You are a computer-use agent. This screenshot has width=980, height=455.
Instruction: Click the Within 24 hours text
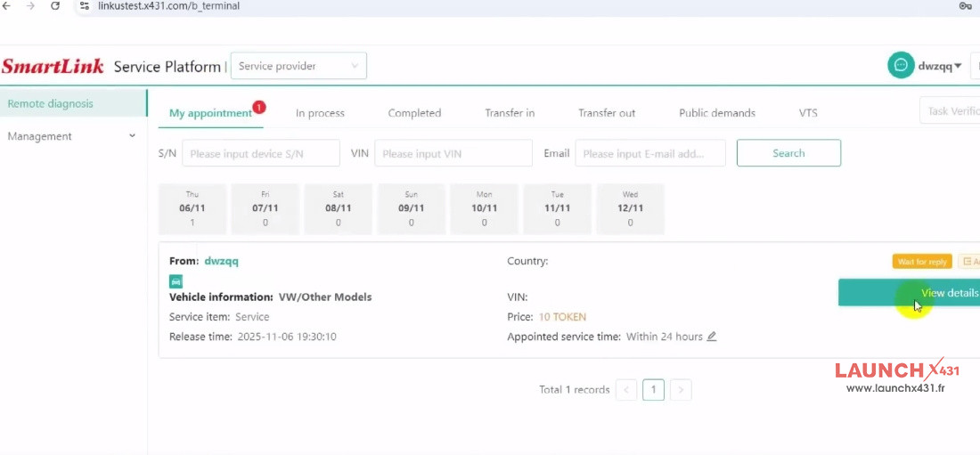click(665, 337)
